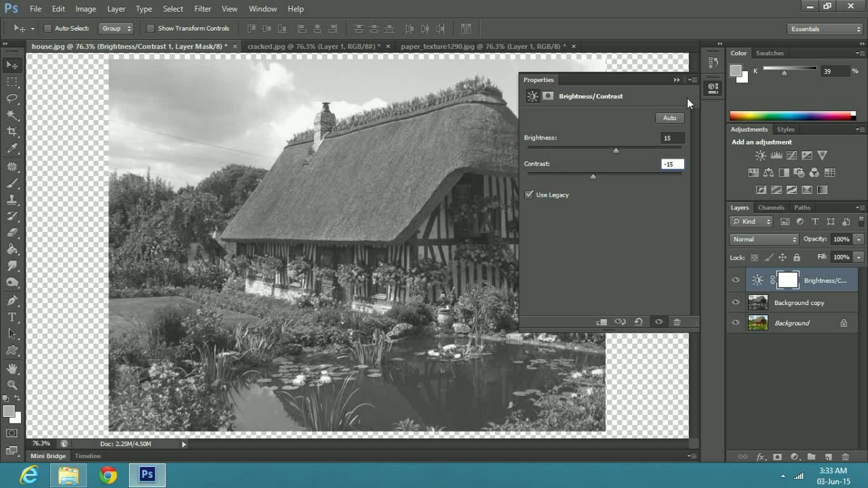
Task: Enable Show Transform Controls
Action: [x=150, y=28]
